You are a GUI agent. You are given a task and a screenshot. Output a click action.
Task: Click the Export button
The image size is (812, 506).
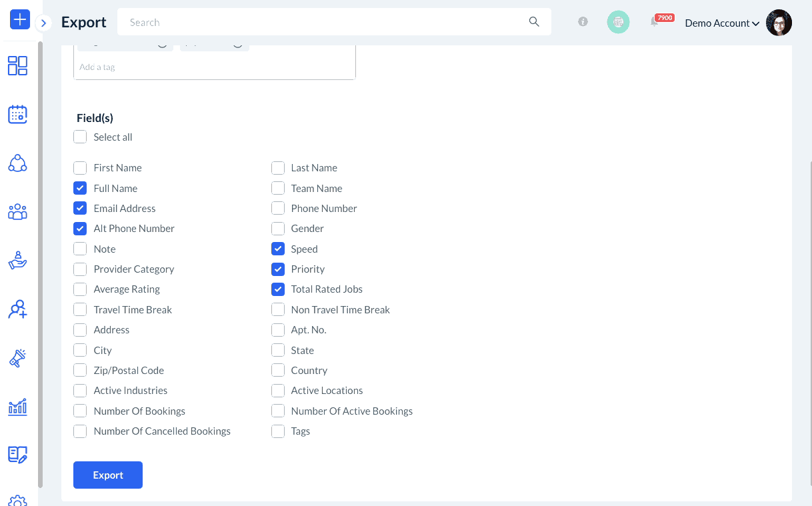coord(108,475)
